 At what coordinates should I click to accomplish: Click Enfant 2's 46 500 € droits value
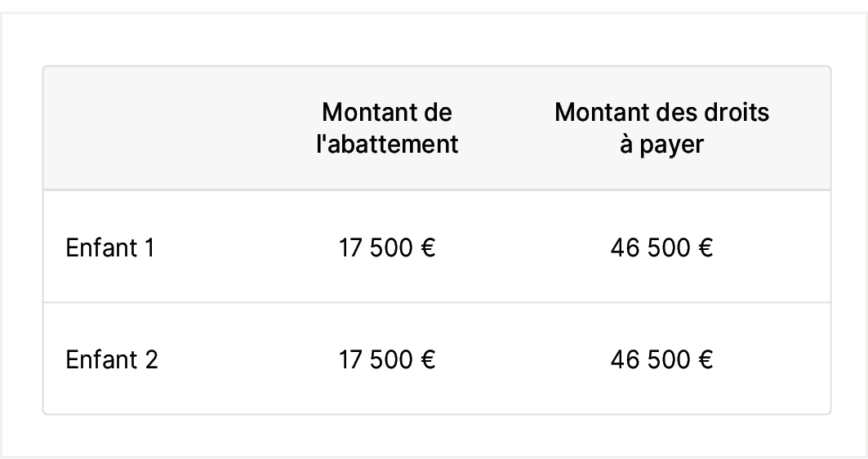pos(661,359)
